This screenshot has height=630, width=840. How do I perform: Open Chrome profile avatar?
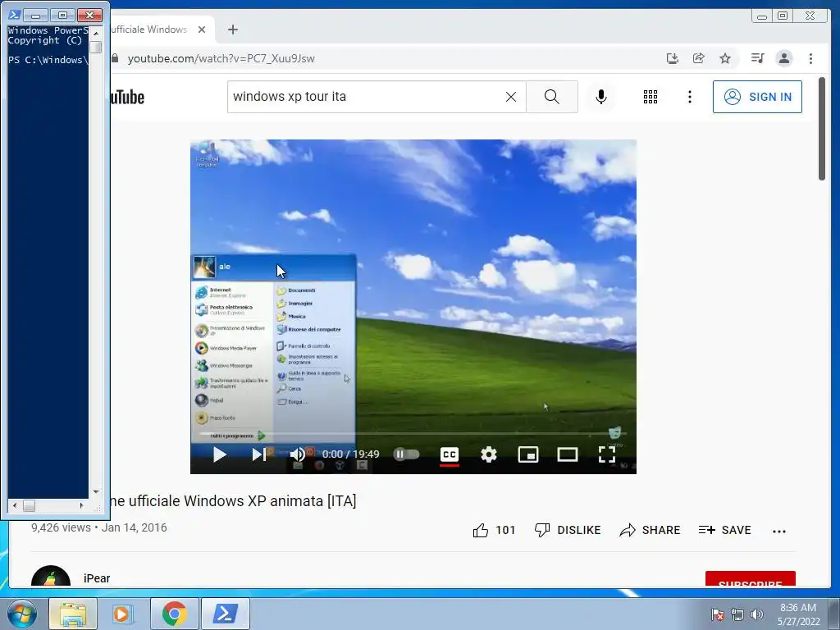783,58
